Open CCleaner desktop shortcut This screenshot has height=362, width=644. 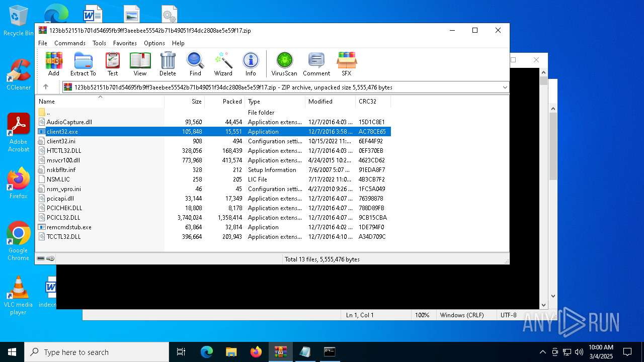(x=19, y=74)
